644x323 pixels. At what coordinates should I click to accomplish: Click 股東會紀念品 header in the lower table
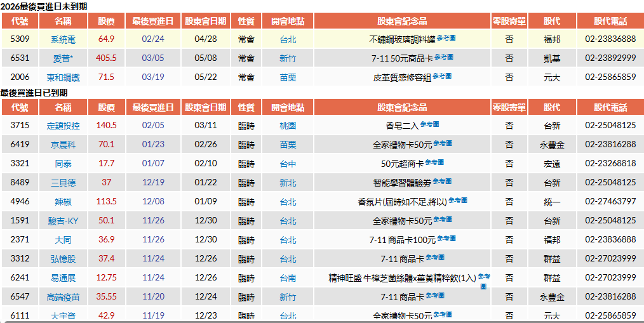click(x=402, y=107)
